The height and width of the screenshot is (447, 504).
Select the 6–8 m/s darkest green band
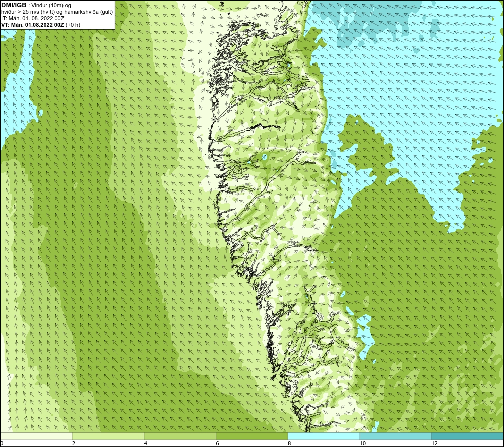coord(252,436)
